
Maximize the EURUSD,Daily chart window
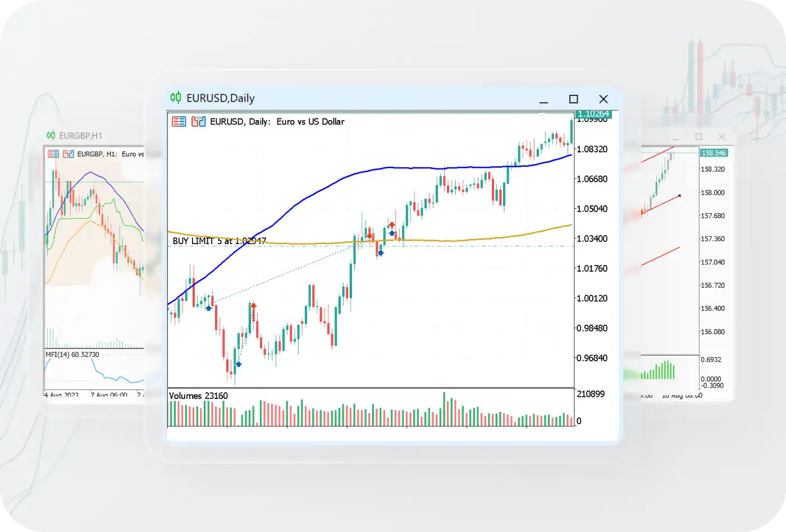573,99
